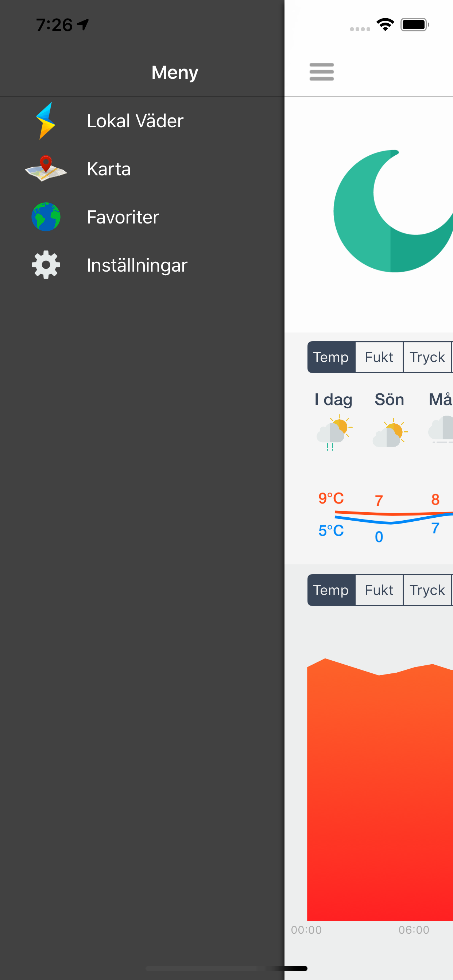Open Karta menu entry

coord(108,168)
